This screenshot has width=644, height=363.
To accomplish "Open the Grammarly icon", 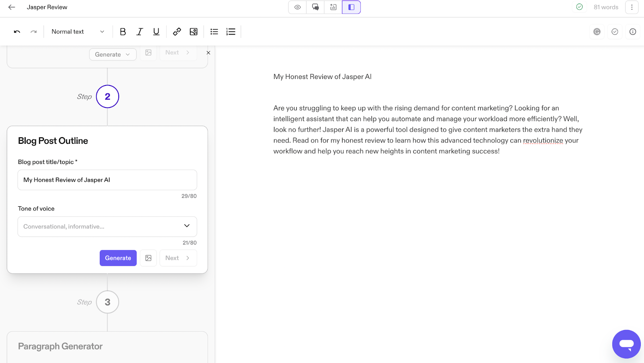I will click(597, 31).
